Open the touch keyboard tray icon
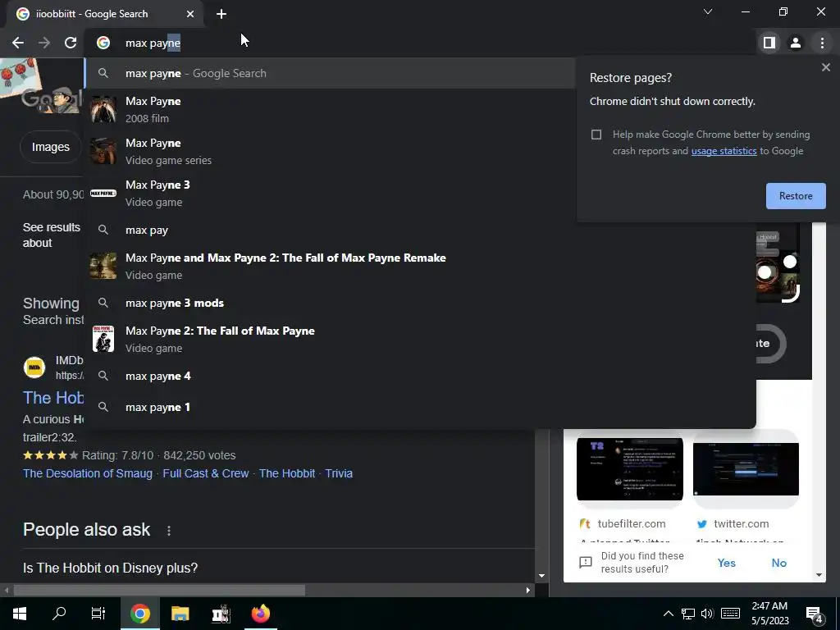The image size is (840, 630). click(730, 614)
